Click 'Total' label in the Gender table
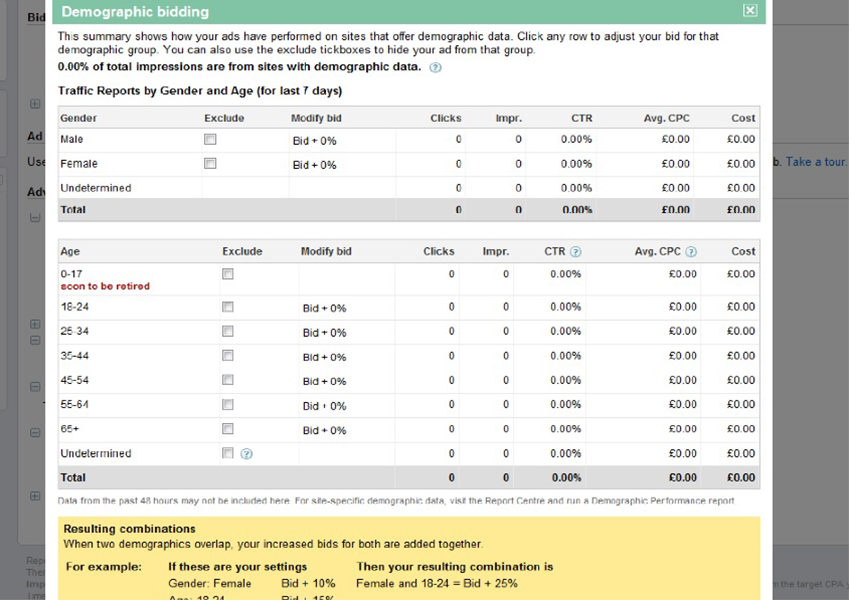This screenshot has height=600, width=851. click(x=73, y=209)
